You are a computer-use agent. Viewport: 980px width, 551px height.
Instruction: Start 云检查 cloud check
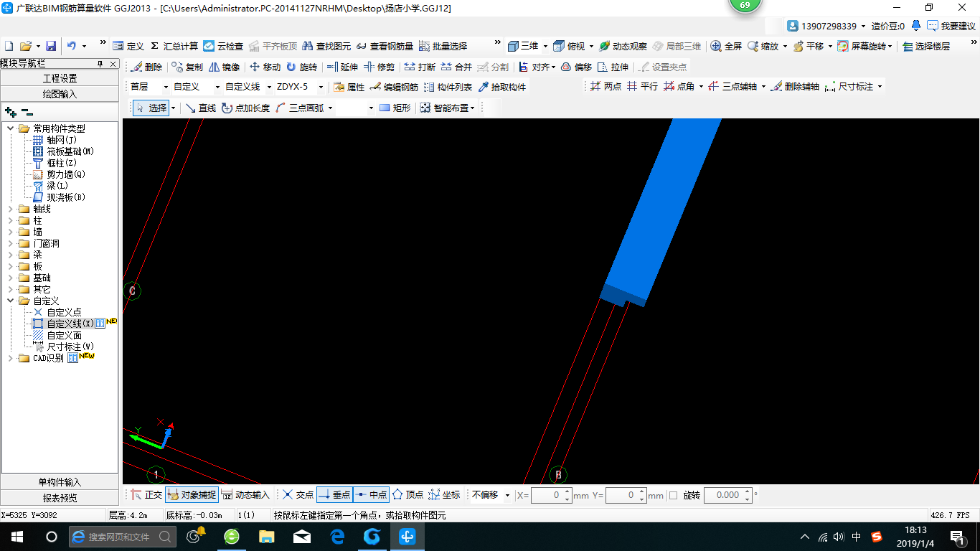(224, 46)
